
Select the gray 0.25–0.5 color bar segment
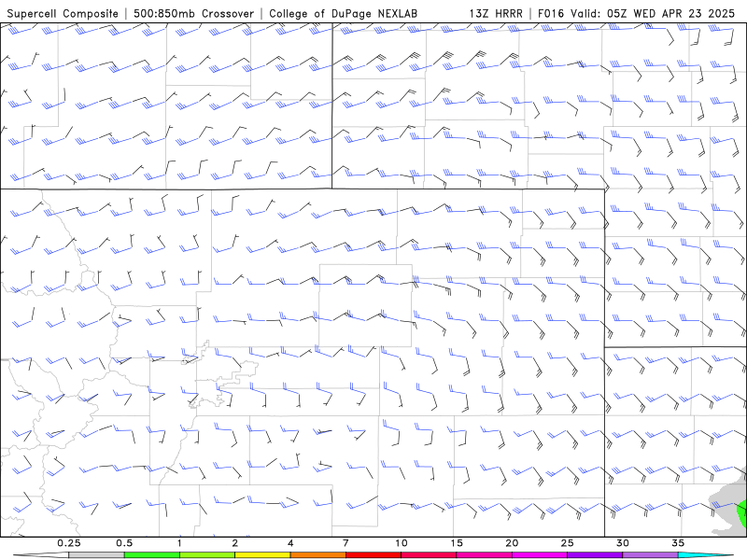[x=96, y=555]
